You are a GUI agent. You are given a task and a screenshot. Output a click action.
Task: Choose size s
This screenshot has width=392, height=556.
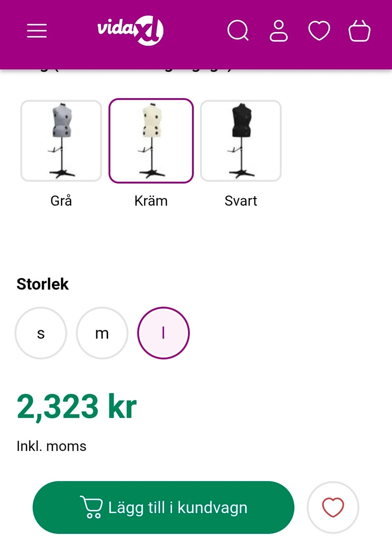pos(41,333)
